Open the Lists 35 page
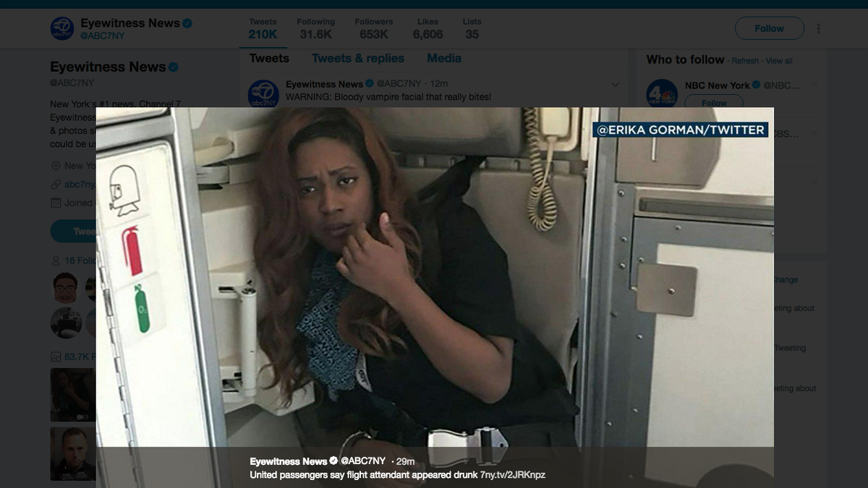 click(472, 28)
